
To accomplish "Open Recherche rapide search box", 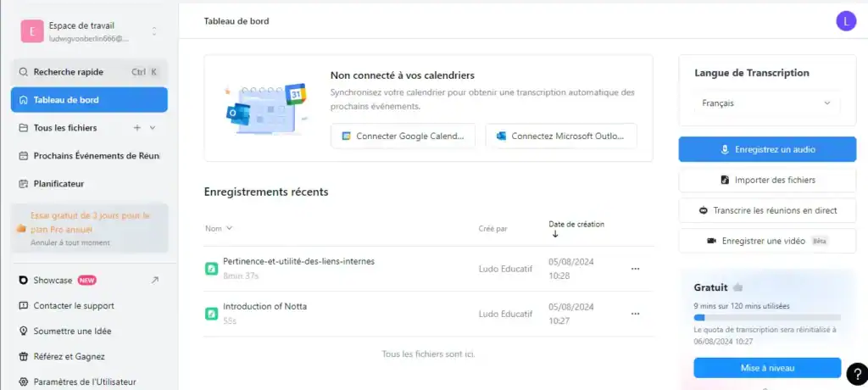I will (89, 72).
